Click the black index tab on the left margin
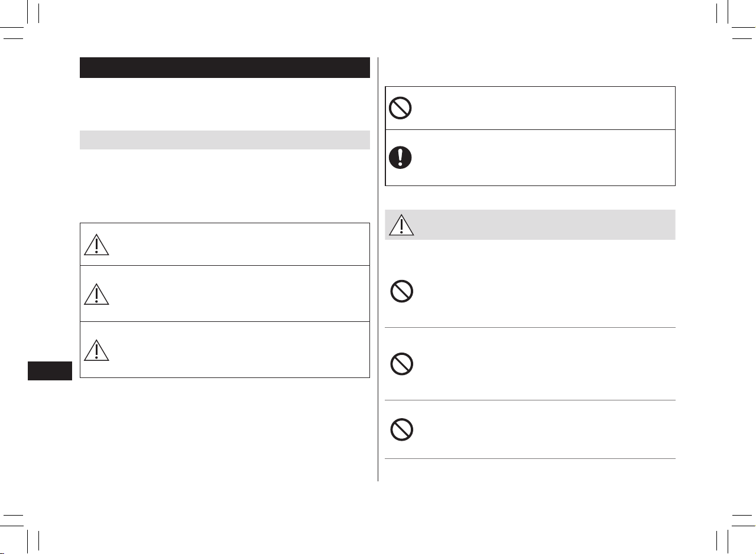 point(50,371)
